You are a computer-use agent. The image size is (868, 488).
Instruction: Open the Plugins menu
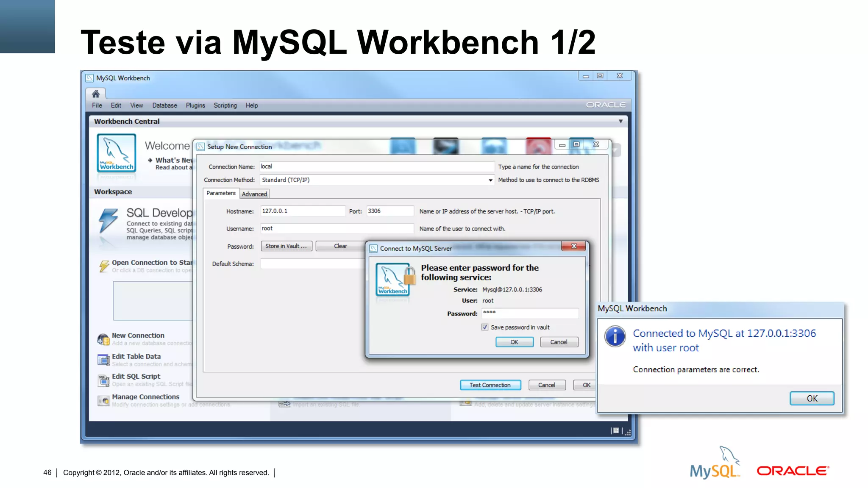[x=195, y=105]
